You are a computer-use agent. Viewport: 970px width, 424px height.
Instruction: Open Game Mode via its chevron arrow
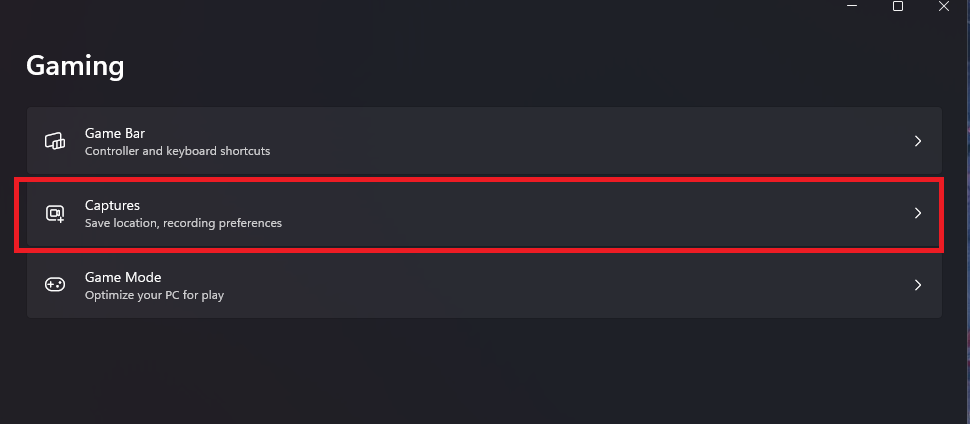918,285
